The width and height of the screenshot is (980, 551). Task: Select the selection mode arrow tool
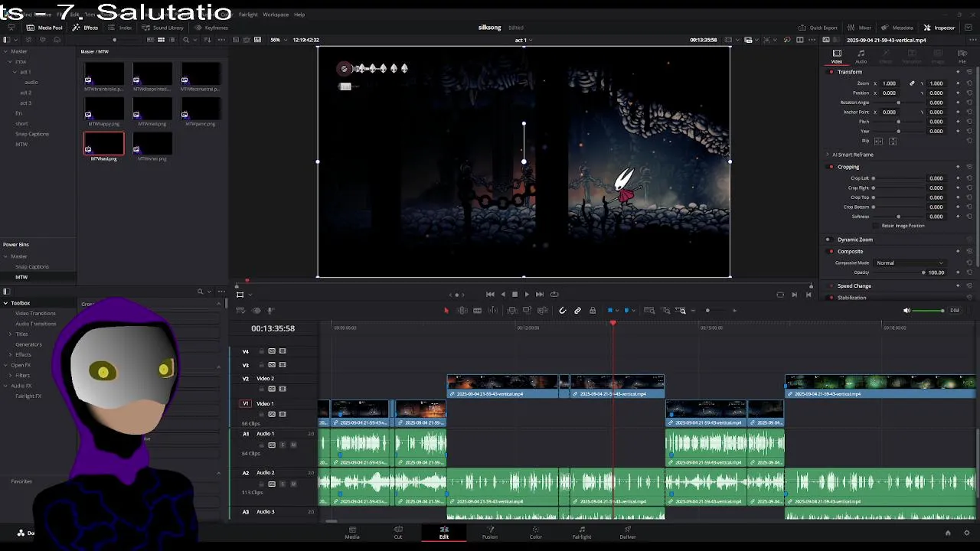(x=446, y=311)
